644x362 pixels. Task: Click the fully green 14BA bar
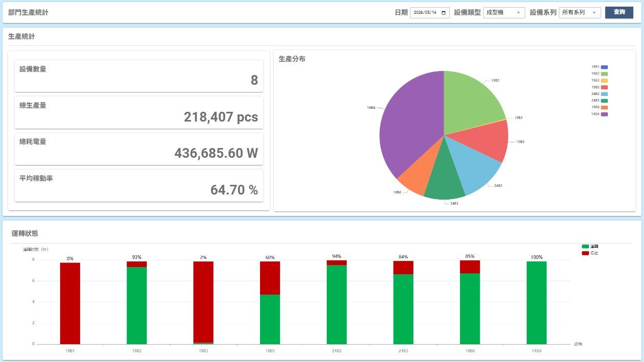click(536, 303)
